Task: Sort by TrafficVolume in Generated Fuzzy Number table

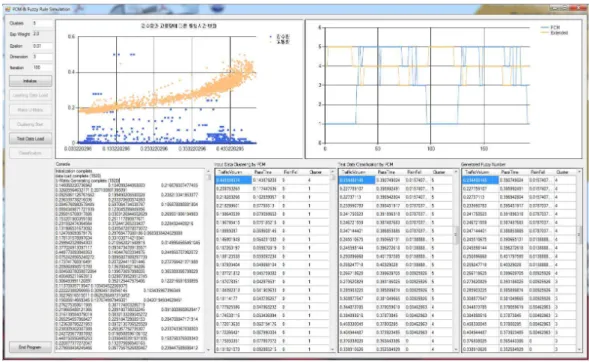Action: click(480, 172)
